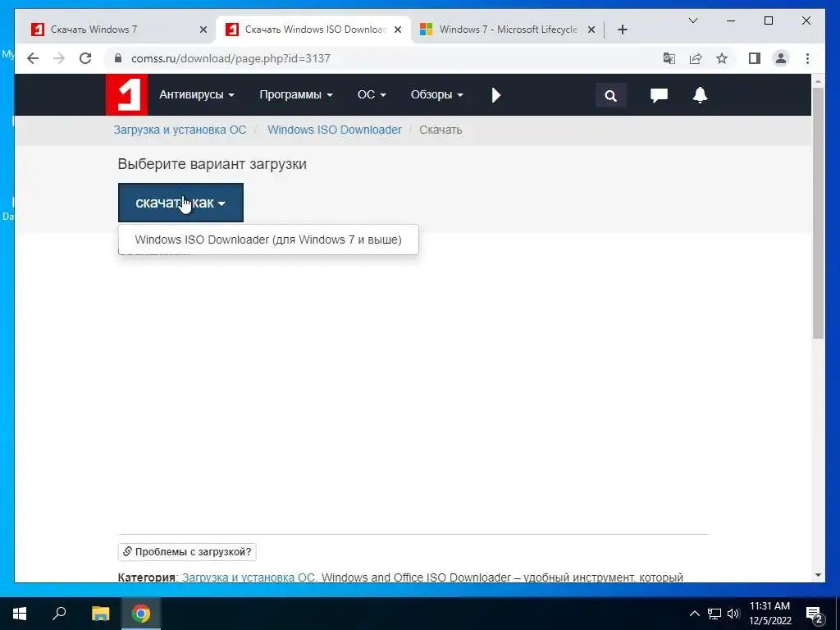Open the network tray icon
The width and height of the screenshot is (840, 630).
pyautogui.click(x=714, y=614)
